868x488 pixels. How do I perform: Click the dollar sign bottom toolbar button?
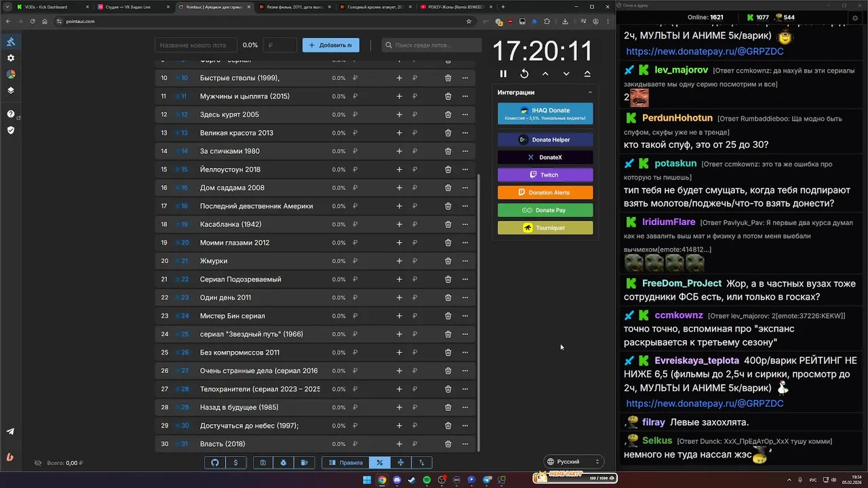click(x=235, y=462)
